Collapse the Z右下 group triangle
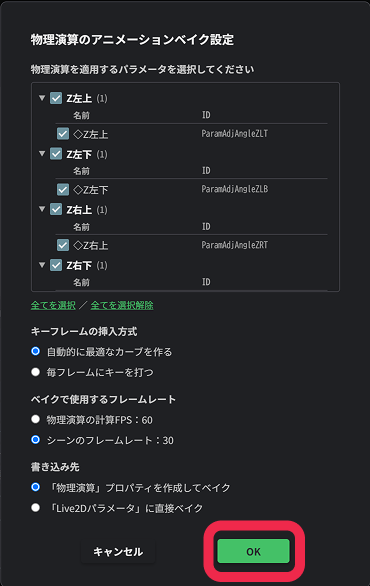The height and width of the screenshot is (586, 370). 42,265
